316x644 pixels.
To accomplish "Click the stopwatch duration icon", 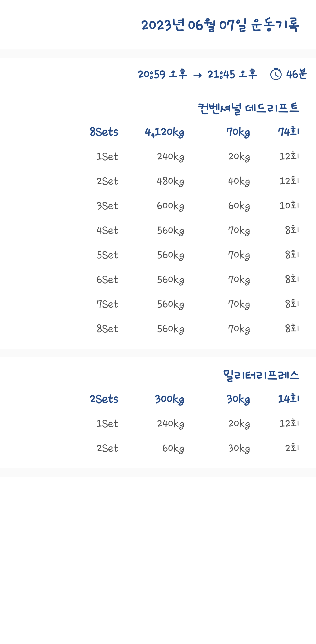I will point(276,74).
